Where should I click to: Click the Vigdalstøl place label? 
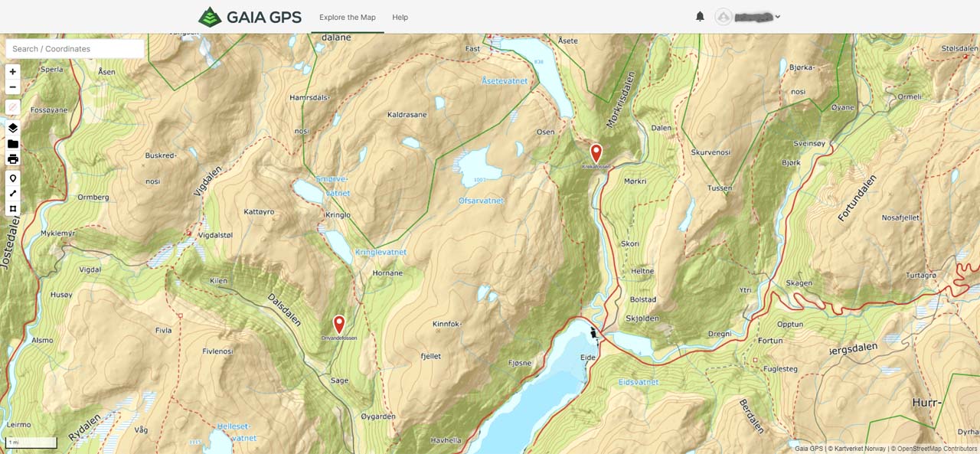(215, 236)
